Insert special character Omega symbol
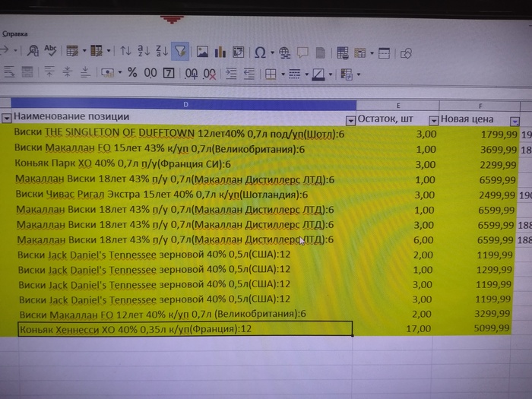 click(260, 52)
